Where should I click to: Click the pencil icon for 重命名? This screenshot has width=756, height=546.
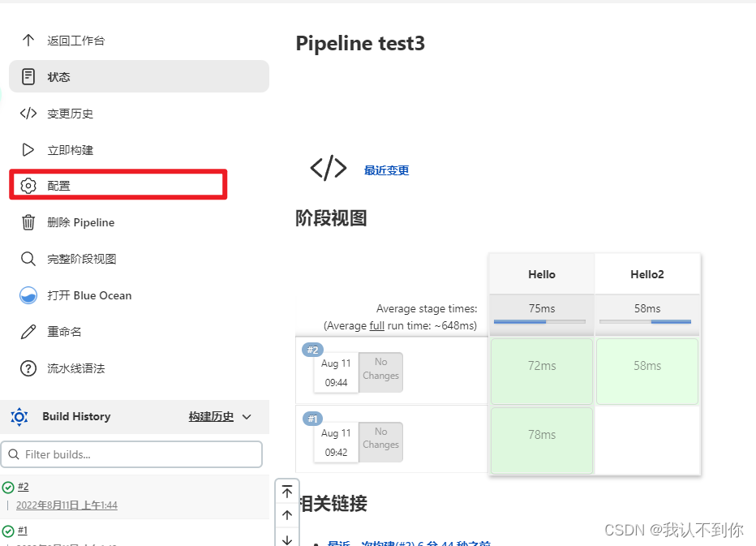click(x=28, y=332)
